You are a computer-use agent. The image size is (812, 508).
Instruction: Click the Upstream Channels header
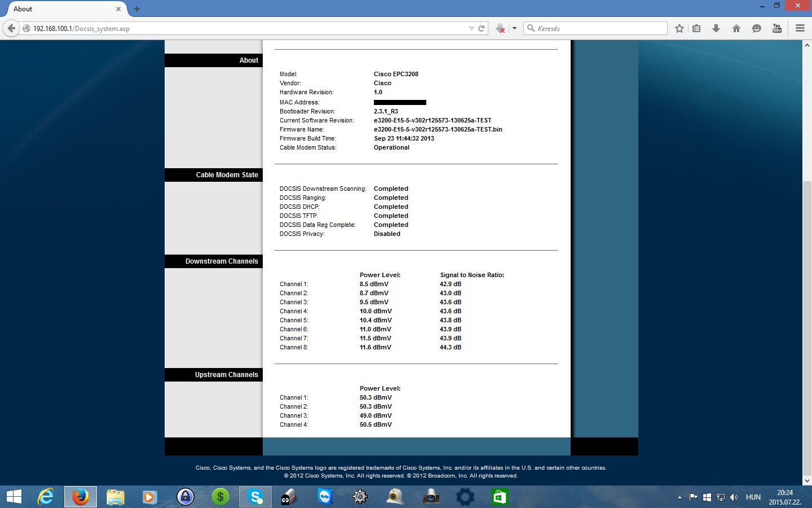(214, 375)
